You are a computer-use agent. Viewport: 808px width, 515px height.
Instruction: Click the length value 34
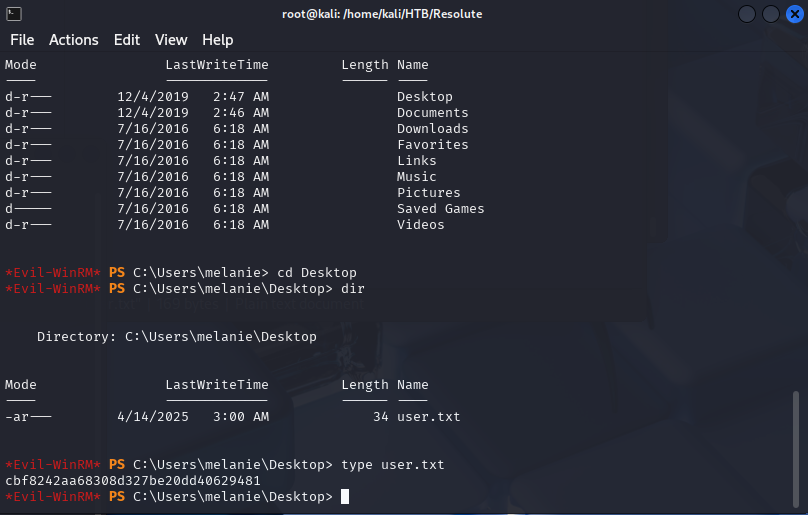click(x=381, y=417)
